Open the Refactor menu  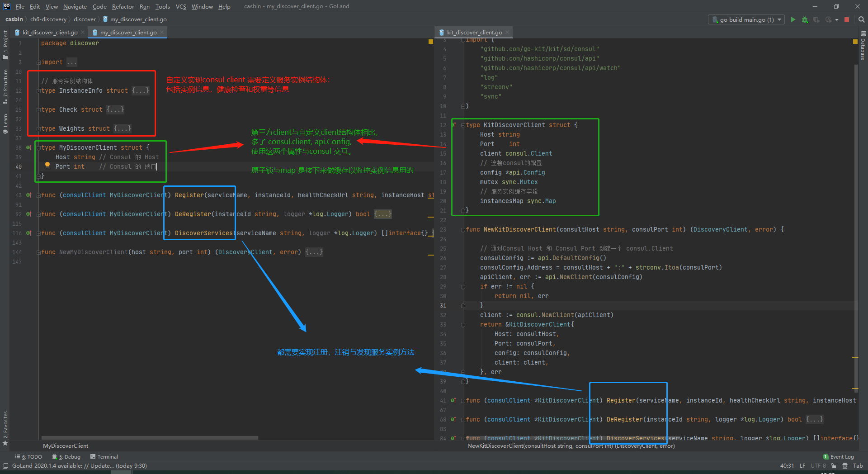point(123,6)
